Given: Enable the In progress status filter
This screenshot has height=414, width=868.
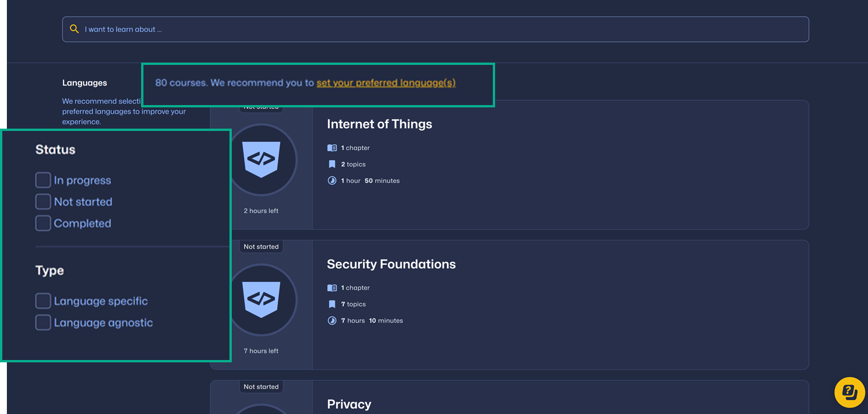Looking at the screenshot, I should [43, 180].
